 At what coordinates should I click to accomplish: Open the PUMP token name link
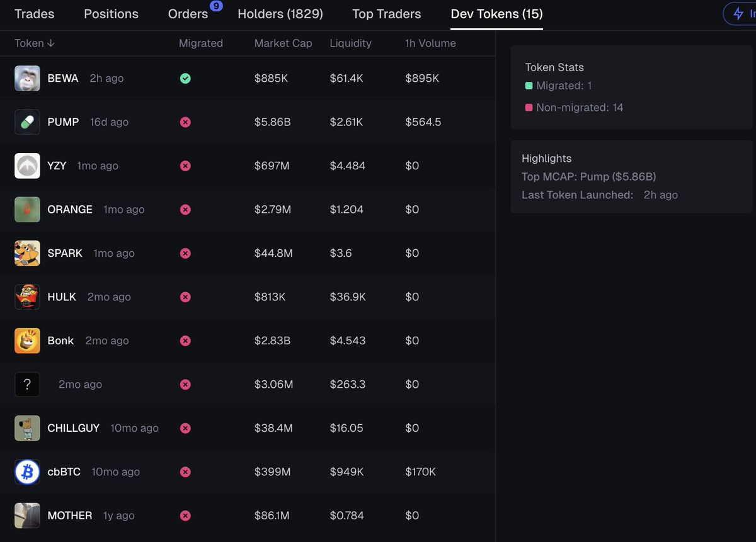click(x=63, y=122)
